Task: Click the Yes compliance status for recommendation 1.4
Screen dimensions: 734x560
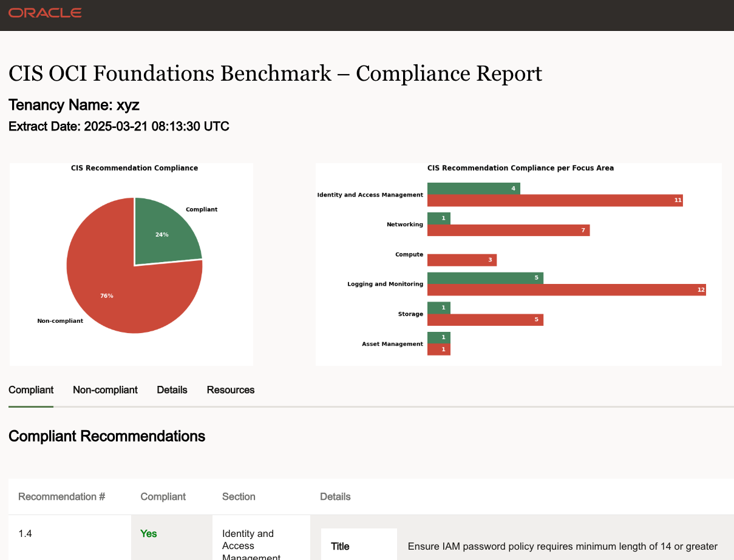Action: click(149, 534)
